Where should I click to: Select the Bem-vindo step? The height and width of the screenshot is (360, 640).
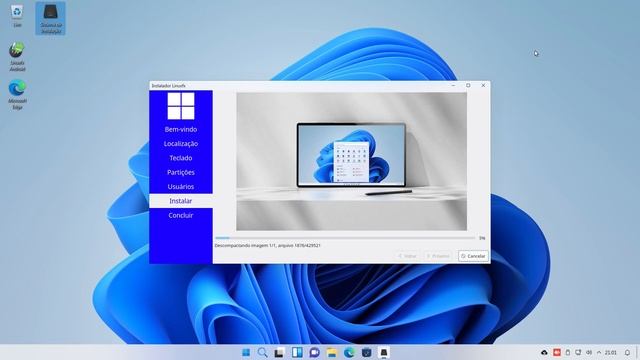tap(181, 129)
